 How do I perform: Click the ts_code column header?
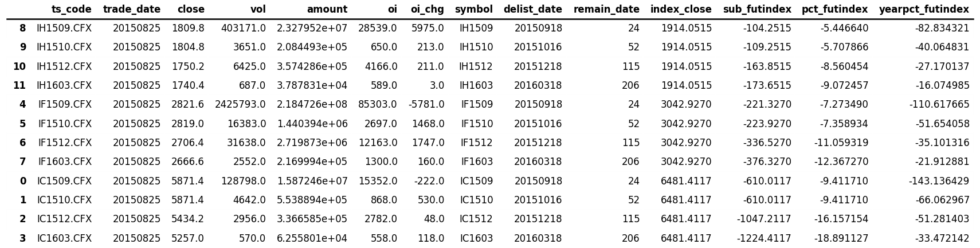click(x=71, y=9)
